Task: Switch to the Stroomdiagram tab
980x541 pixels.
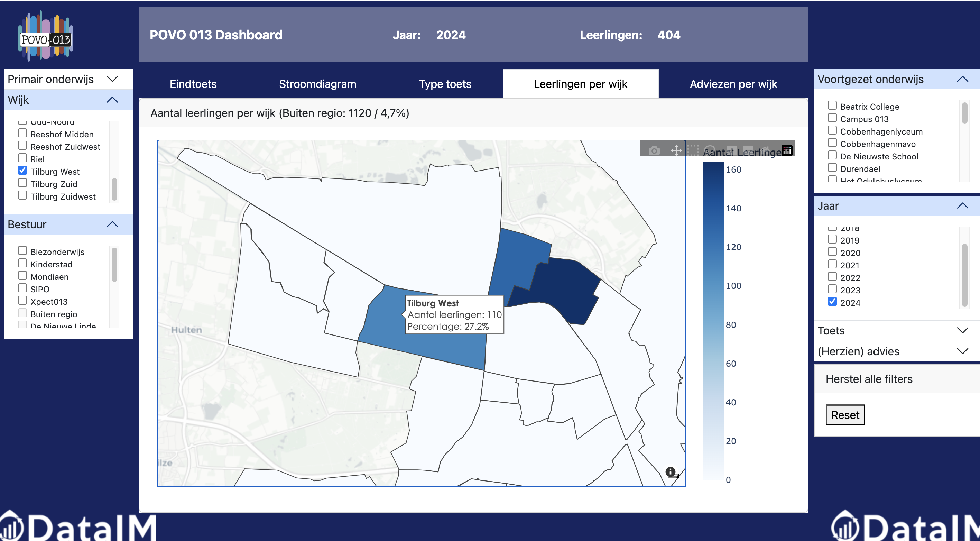Action: pos(318,84)
